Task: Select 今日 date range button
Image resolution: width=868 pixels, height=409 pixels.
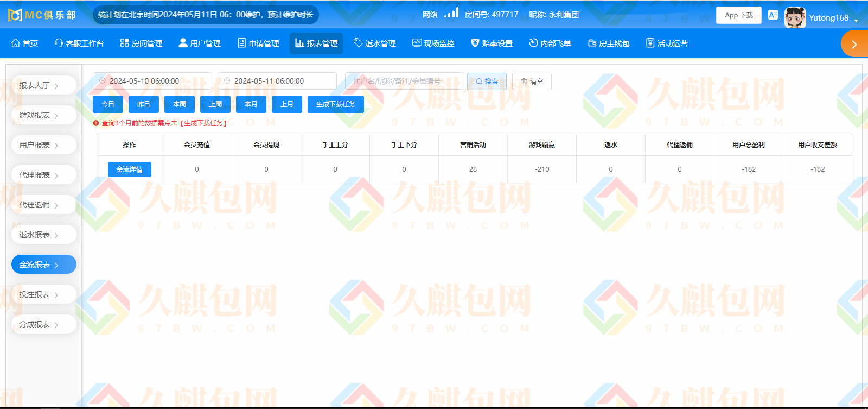Action: pos(108,104)
